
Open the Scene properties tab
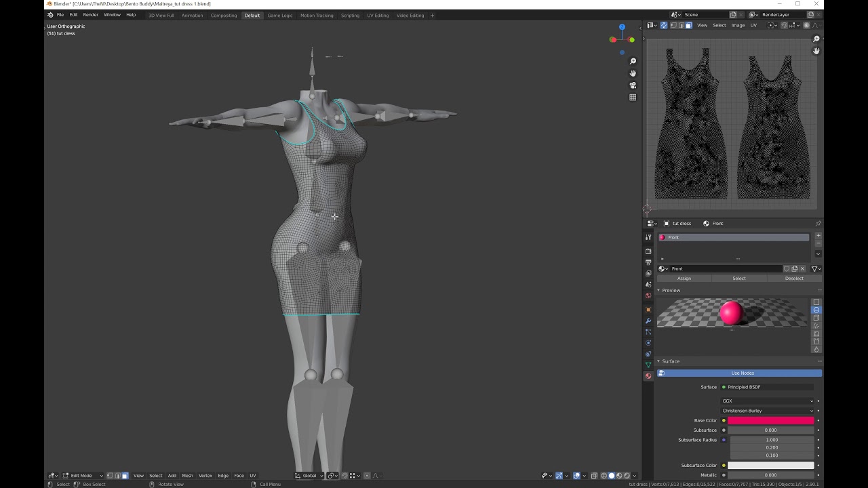point(648,285)
